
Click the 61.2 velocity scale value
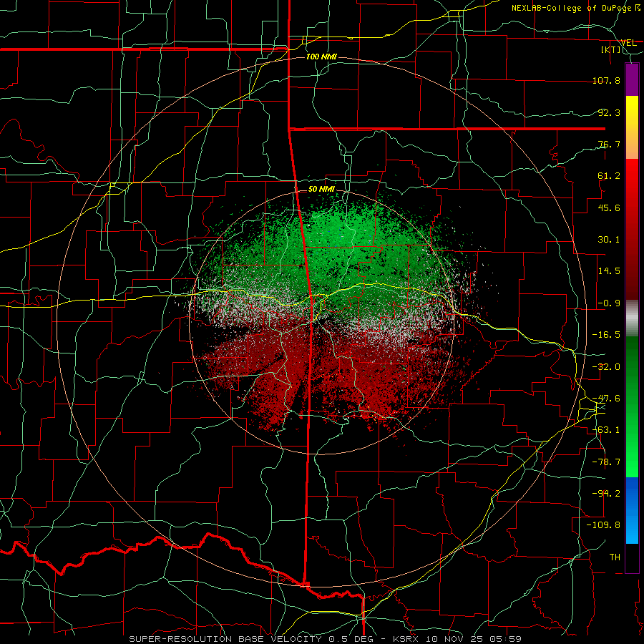coord(609,176)
